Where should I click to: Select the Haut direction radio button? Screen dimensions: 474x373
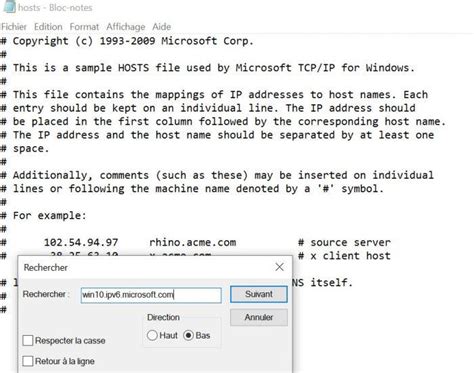152,335
